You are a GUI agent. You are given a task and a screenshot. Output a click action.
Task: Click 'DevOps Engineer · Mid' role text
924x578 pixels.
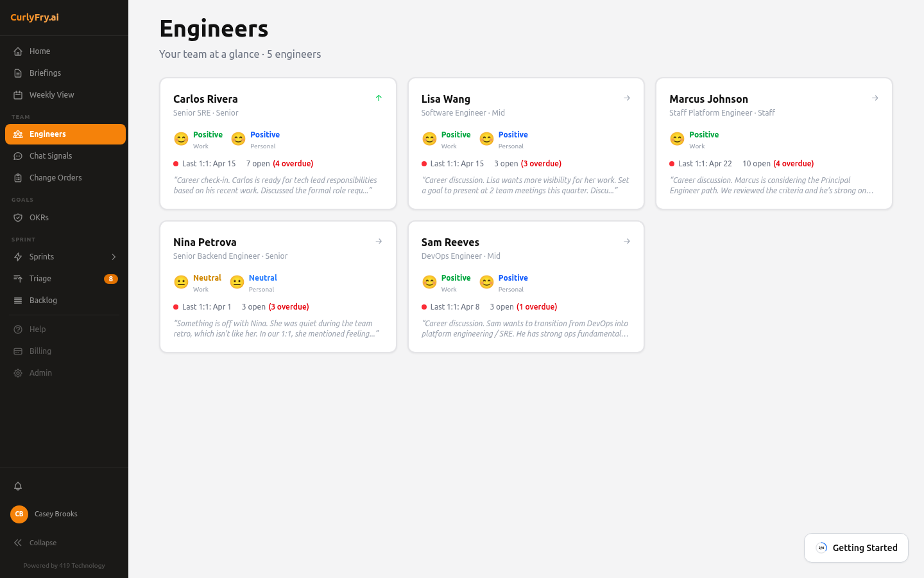click(461, 256)
